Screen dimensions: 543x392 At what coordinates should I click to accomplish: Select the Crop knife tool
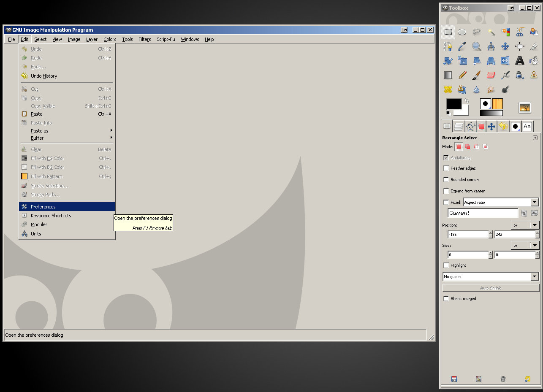point(534,46)
